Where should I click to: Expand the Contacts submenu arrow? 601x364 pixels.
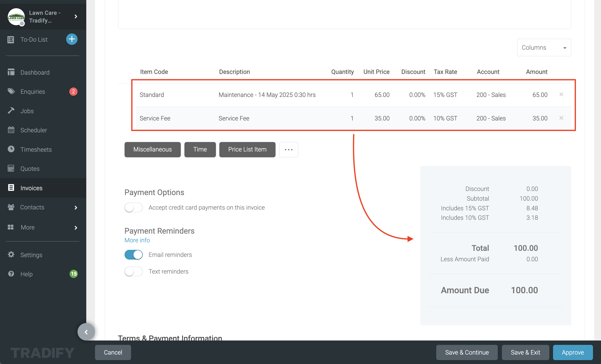pos(76,208)
